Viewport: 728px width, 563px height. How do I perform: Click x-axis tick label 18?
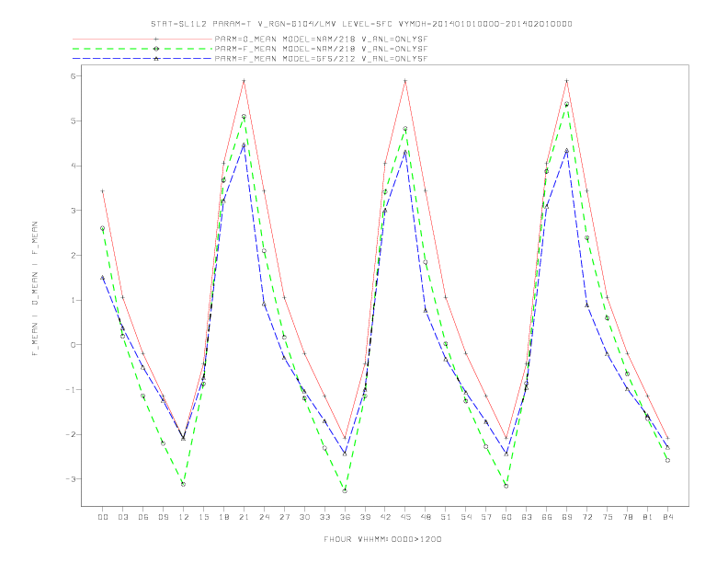tap(223, 517)
